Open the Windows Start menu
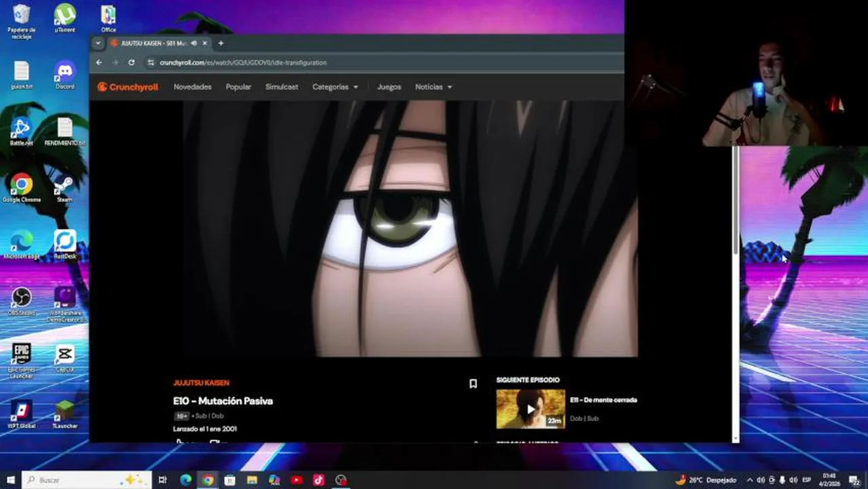The image size is (868, 489). point(11,480)
